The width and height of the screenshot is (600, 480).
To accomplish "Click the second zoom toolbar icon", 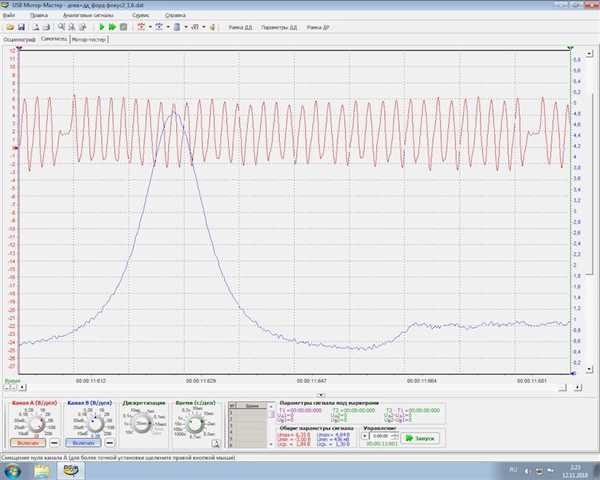I will [72, 27].
